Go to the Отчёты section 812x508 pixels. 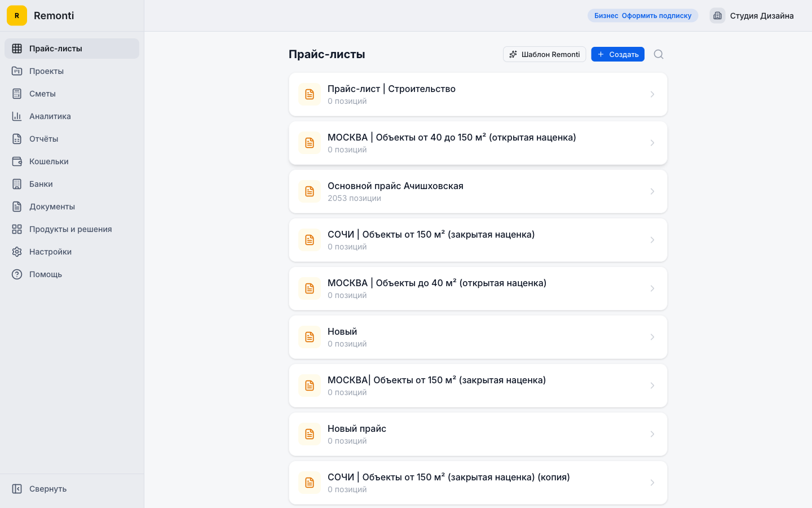(x=43, y=139)
